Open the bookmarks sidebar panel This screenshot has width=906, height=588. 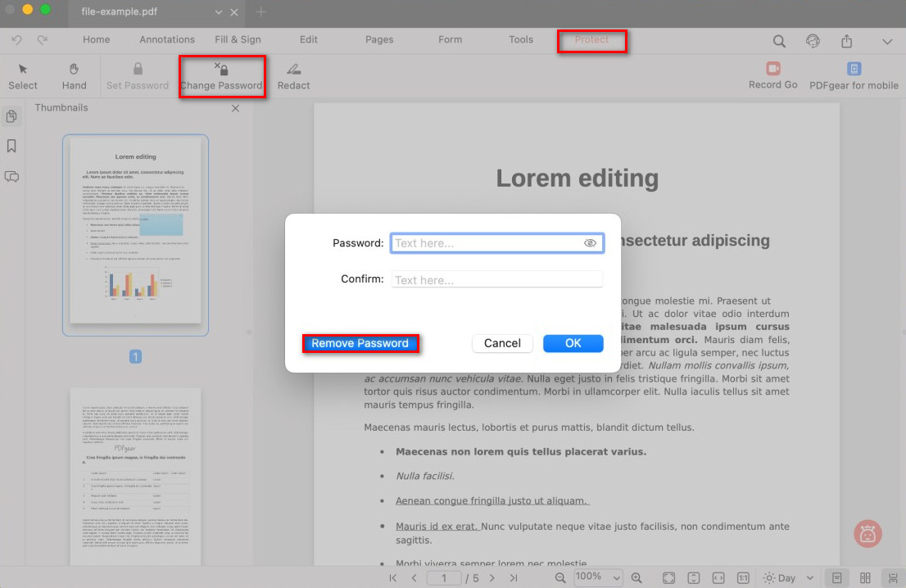coord(11,146)
